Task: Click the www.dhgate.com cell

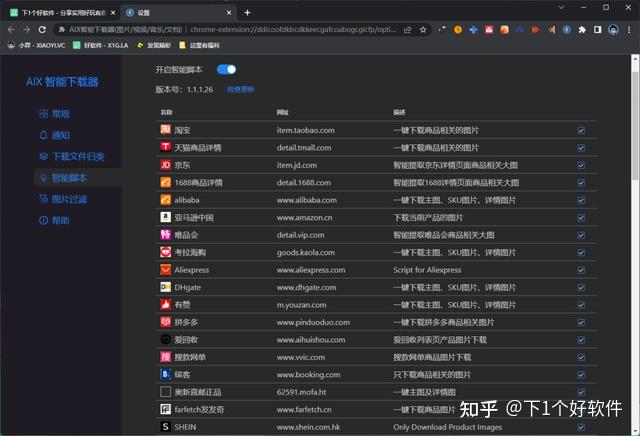Action: [306, 287]
